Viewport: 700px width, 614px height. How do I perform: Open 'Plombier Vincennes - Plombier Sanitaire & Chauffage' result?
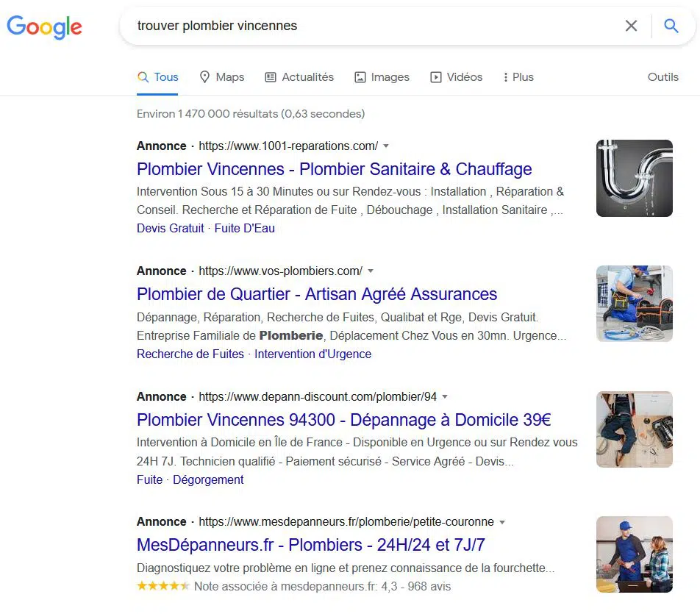[334, 169]
